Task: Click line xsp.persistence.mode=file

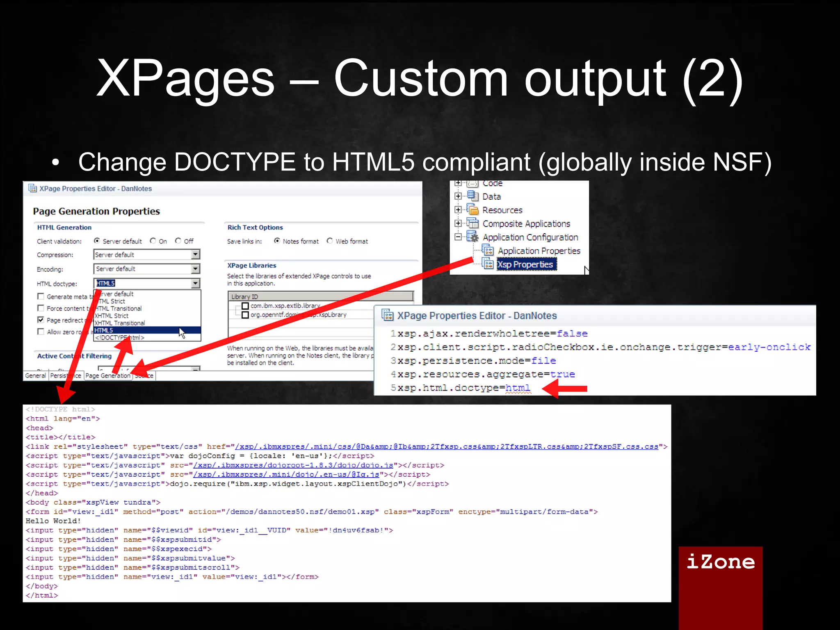Action: (477, 361)
